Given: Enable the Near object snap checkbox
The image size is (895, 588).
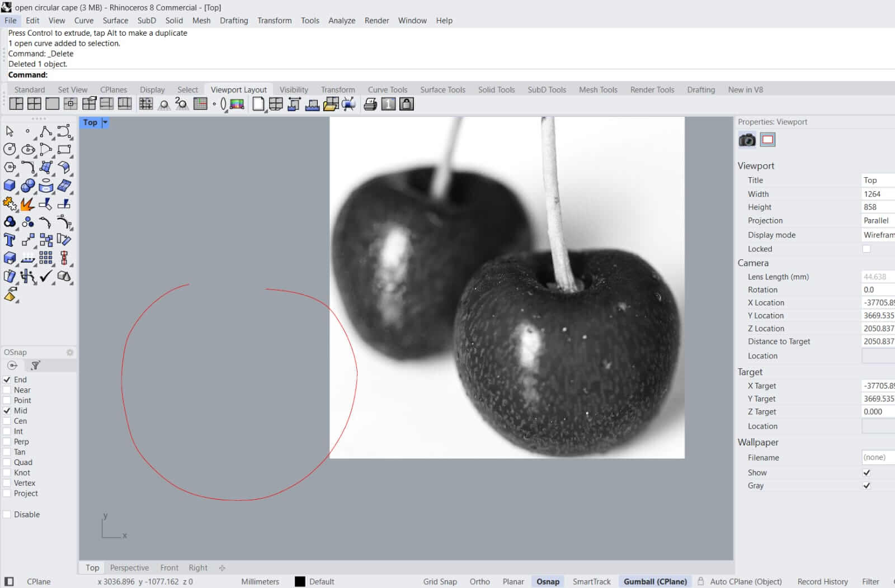Looking at the screenshot, I should coord(7,390).
